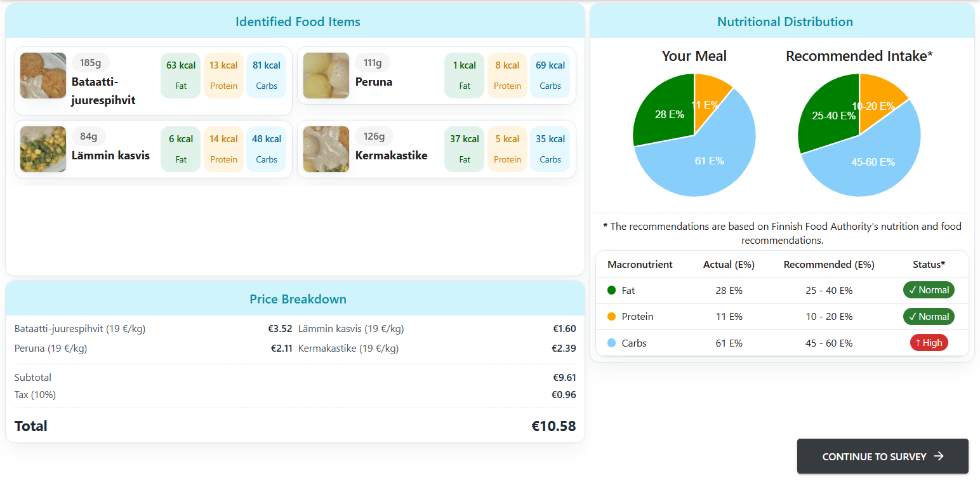Screen dimensions: 980x485
Task: Click the blue Carbs legend dot
Action: [612, 343]
